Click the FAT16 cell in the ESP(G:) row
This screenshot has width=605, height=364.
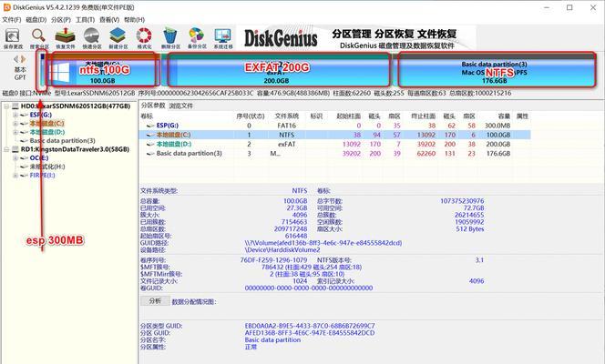(x=287, y=126)
